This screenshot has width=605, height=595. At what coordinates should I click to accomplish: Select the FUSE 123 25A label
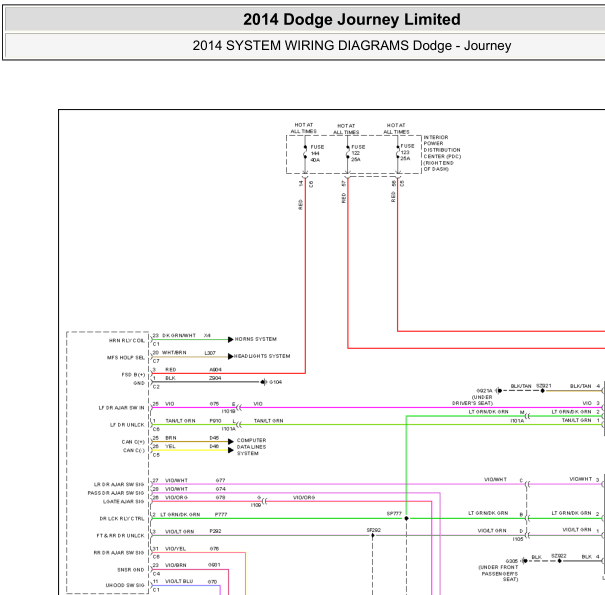click(x=407, y=152)
